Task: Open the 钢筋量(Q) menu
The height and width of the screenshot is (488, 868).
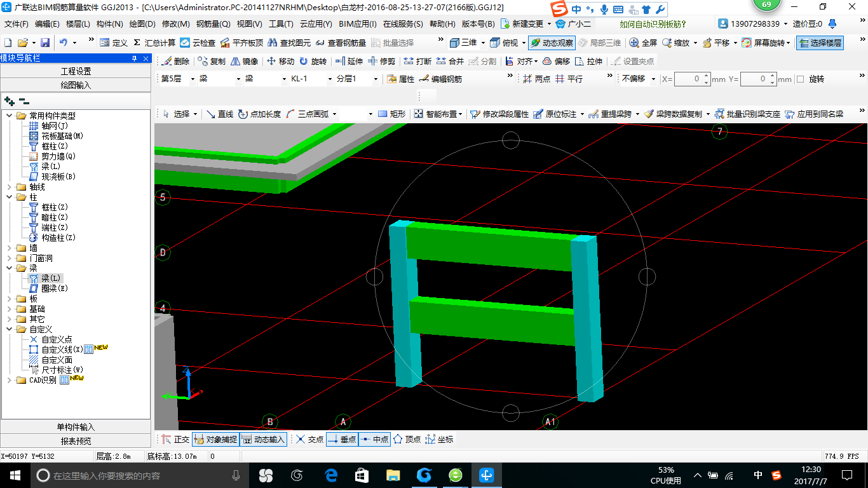Action: click(213, 24)
